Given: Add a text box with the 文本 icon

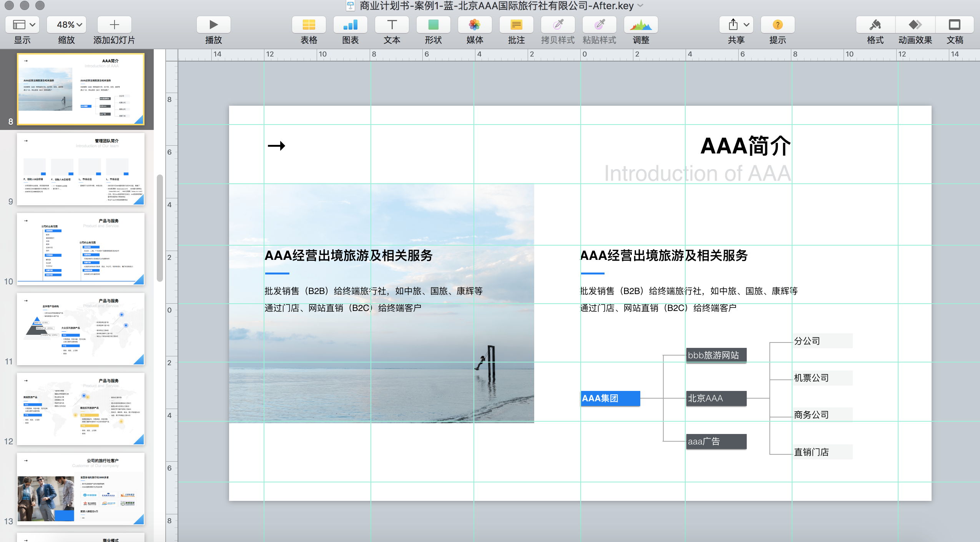Looking at the screenshot, I should tap(392, 25).
